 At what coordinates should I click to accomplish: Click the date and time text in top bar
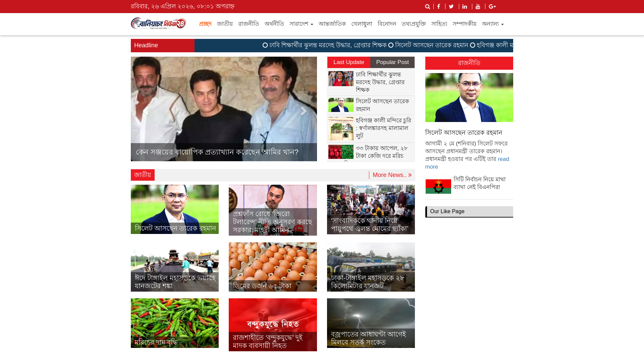point(182,6)
